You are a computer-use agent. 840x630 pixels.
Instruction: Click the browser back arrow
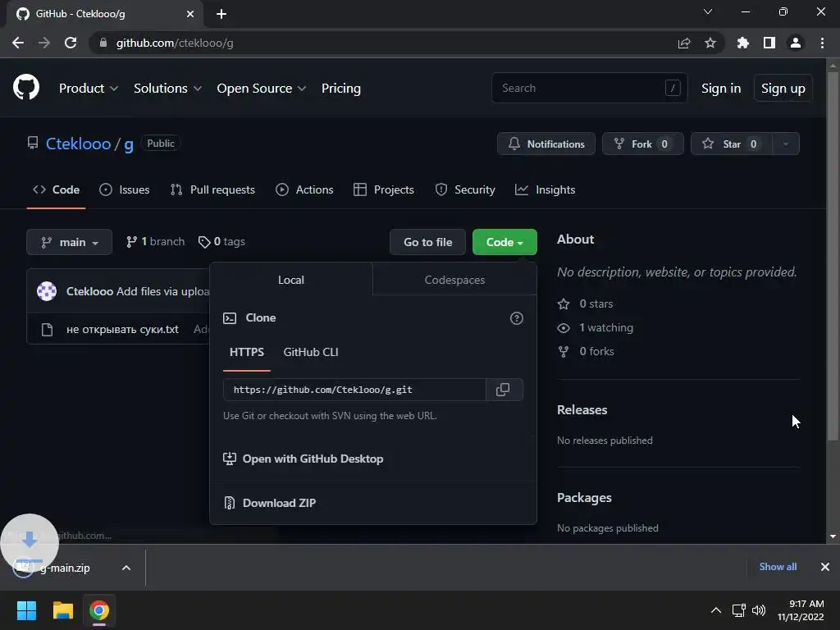tap(18, 43)
